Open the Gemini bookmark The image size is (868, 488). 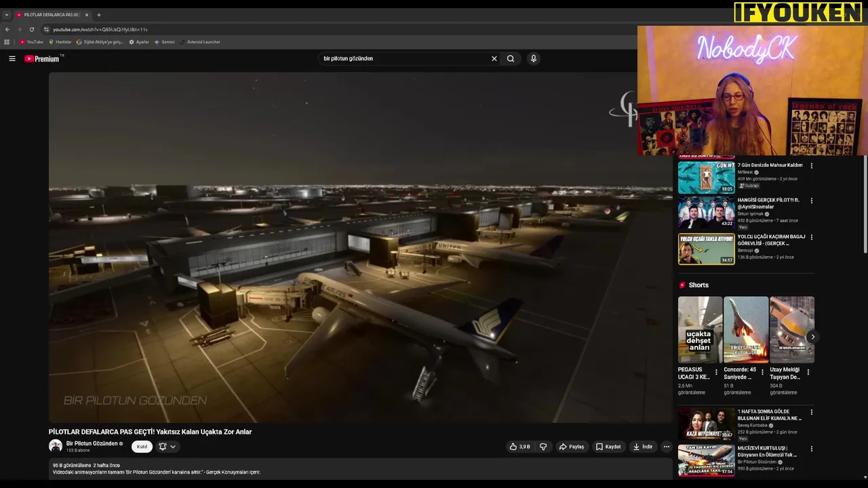165,42
